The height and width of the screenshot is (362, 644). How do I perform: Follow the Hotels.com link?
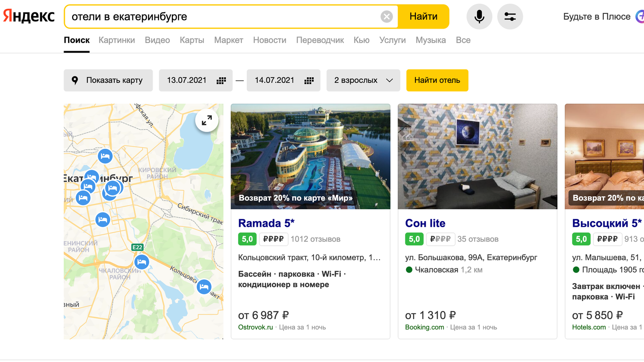589,327
